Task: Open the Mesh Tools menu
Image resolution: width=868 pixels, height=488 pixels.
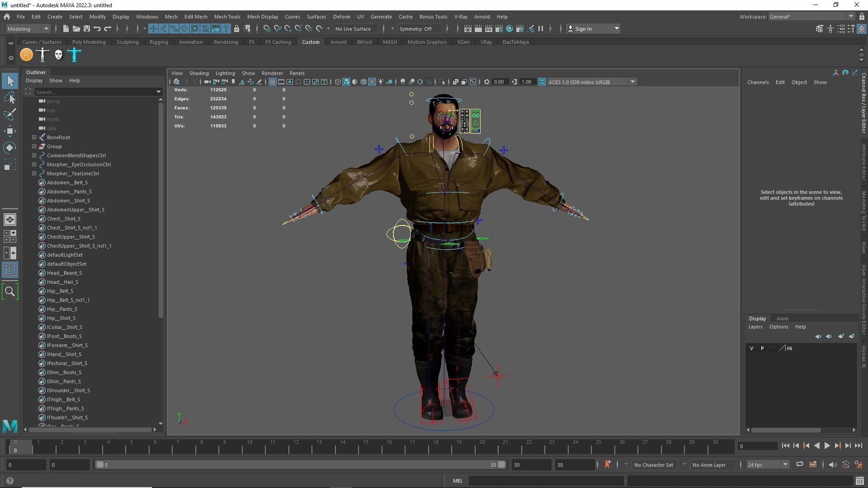Action: pos(227,17)
